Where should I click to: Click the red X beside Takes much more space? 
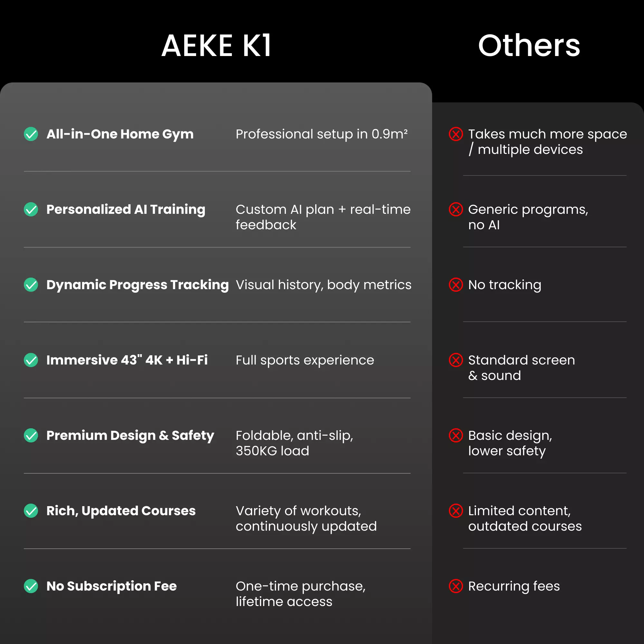coord(456,134)
